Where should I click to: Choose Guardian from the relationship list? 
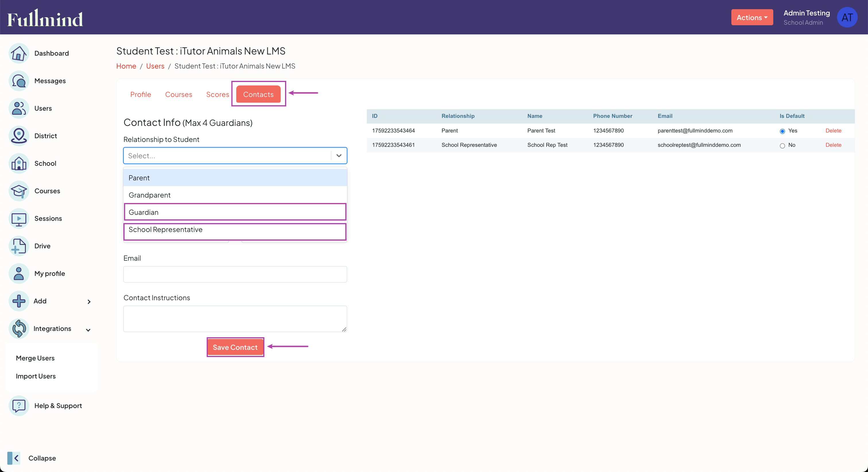pyautogui.click(x=235, y=212)
